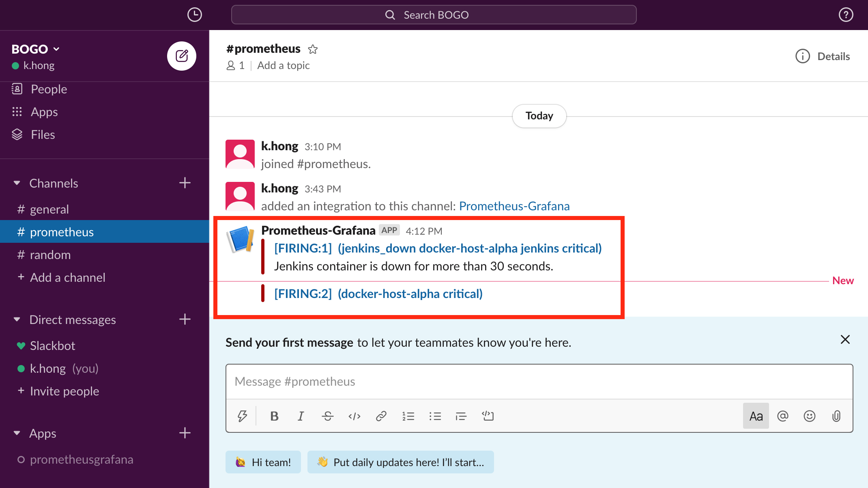
Task: Click the FIRING:1 jenkins alert link
Action: tap(438, 248)
